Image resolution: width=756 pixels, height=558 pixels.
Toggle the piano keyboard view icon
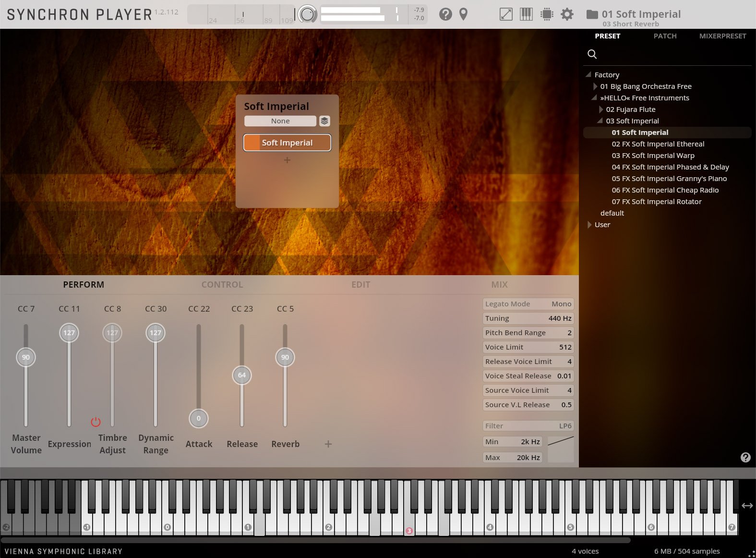pos(526,14)
